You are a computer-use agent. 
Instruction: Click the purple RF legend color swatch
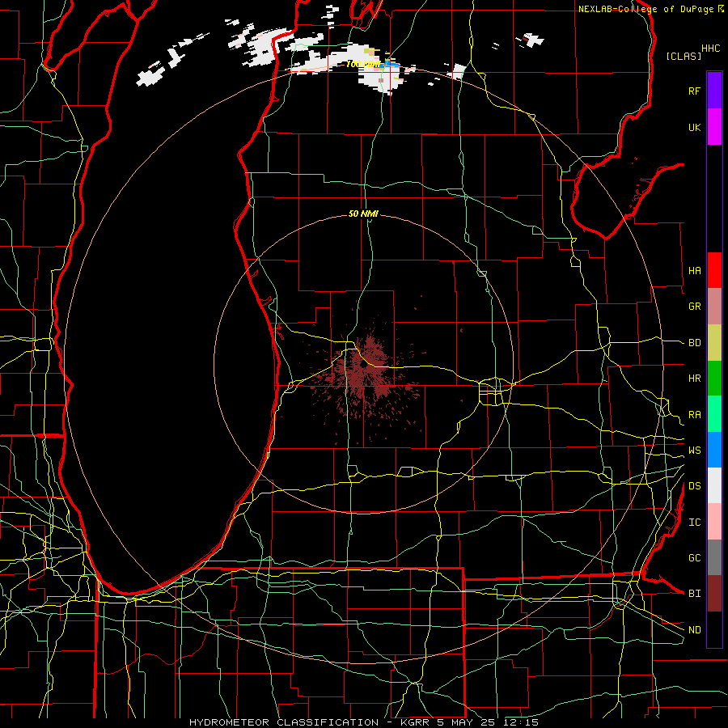point(714,91)
